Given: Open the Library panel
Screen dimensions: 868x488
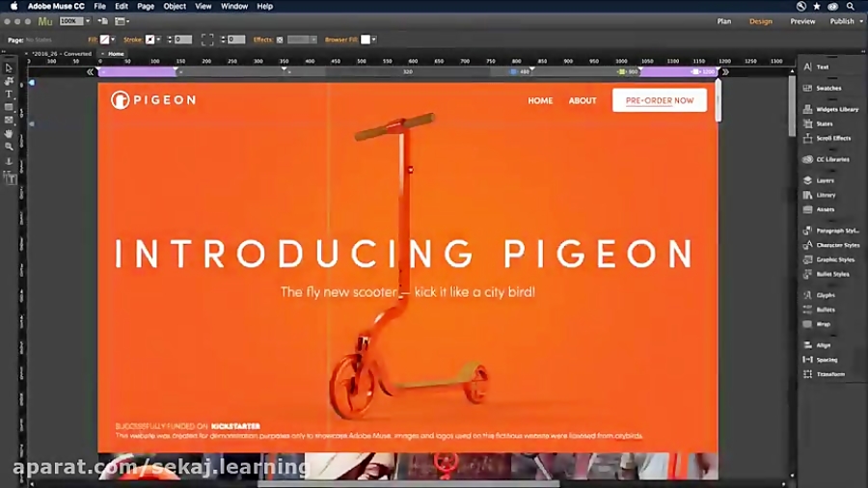Looking at the screenshot, I should [820, 195].
